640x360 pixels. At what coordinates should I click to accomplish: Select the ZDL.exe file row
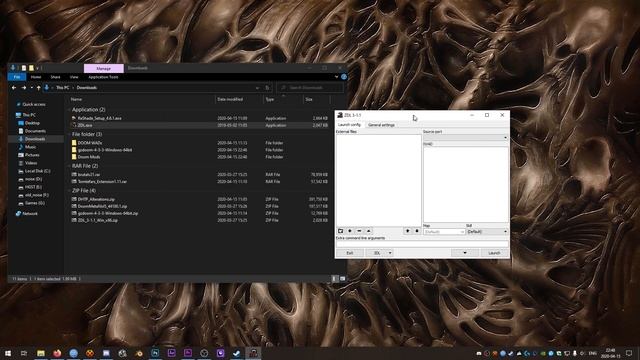(200, 125)
